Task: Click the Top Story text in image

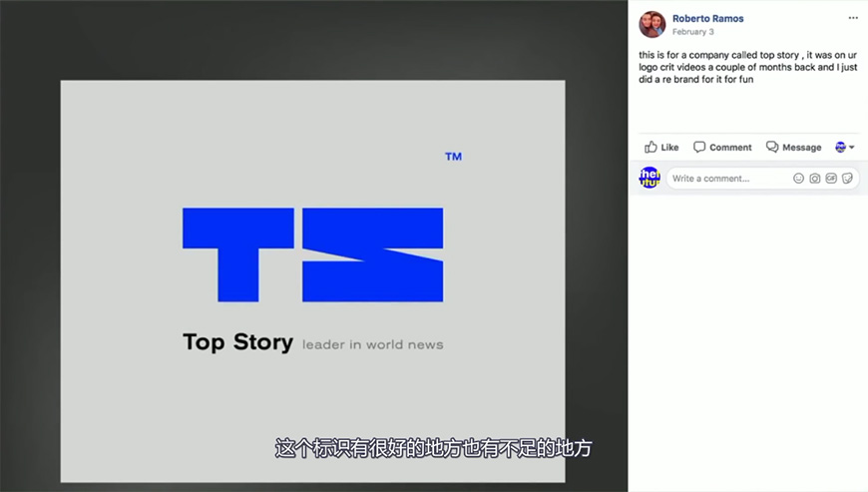Action: (x=237, y=342)
